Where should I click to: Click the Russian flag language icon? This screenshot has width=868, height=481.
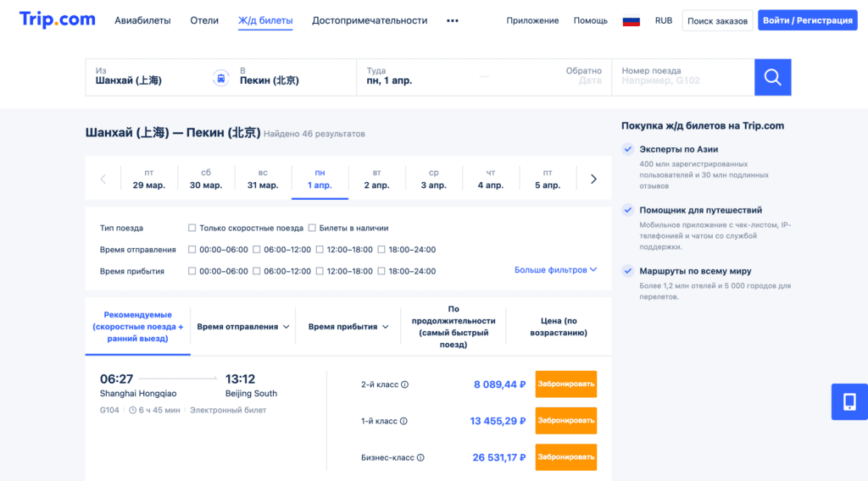(x=631, y=20)
